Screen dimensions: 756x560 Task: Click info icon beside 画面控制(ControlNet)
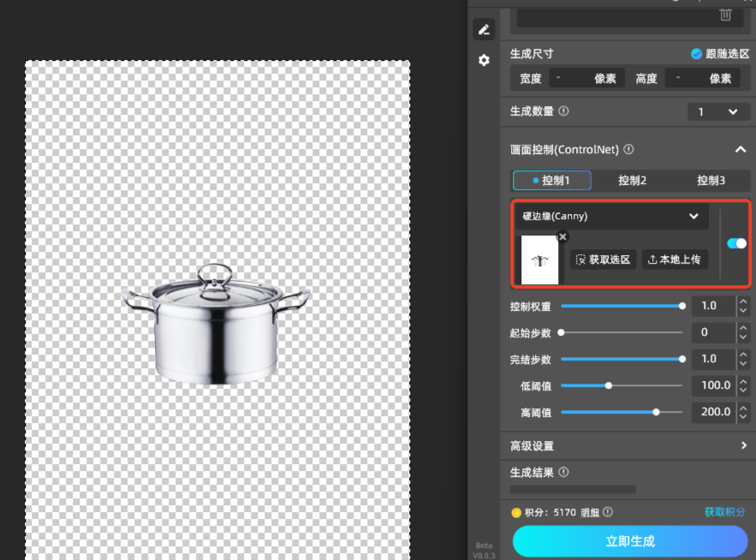click(628, 149)
